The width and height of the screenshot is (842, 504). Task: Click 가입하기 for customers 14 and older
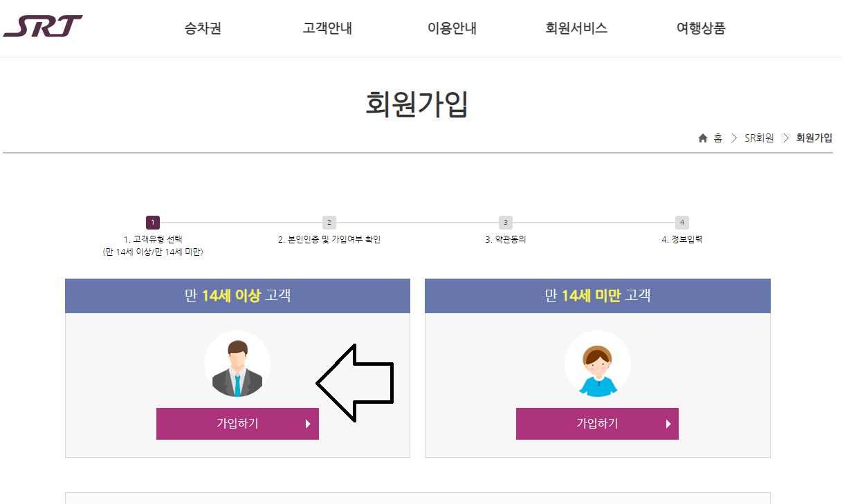[x=237, y=424]
